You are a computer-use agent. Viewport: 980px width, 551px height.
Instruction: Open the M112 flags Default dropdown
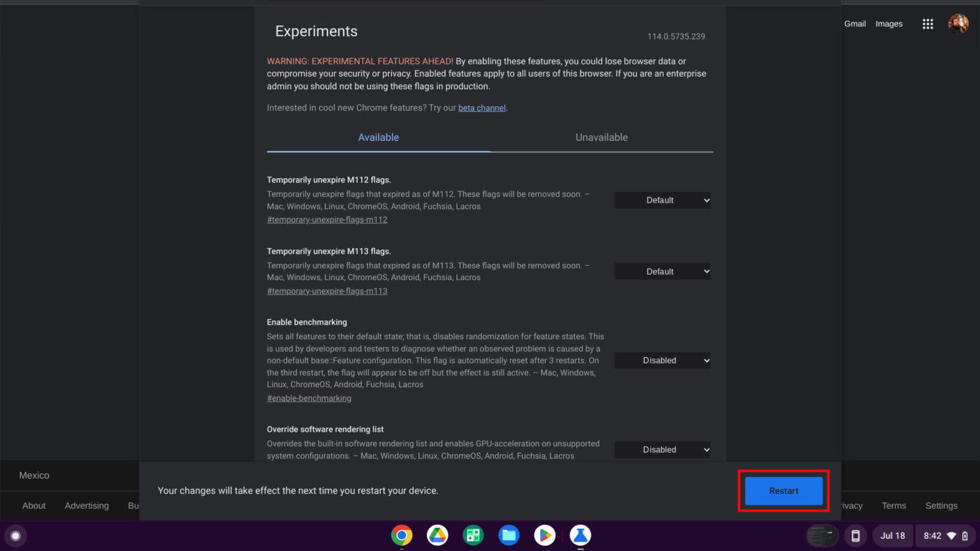[x=662, y=200]
